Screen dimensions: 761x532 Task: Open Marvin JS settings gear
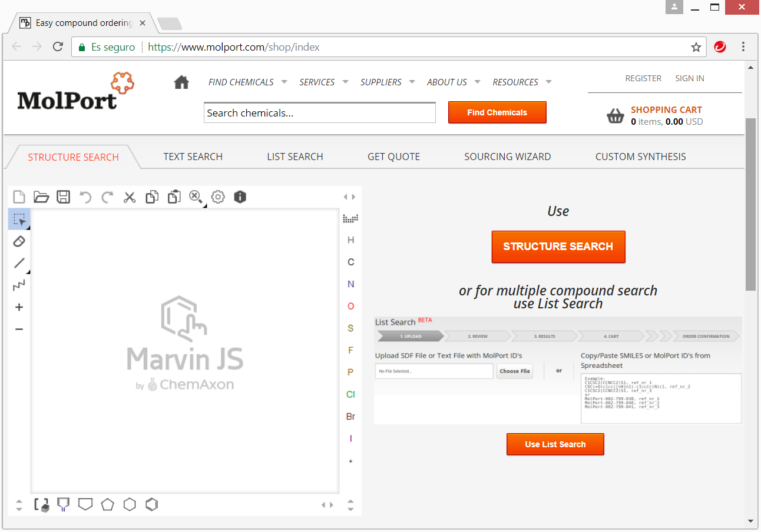[218, 197]
